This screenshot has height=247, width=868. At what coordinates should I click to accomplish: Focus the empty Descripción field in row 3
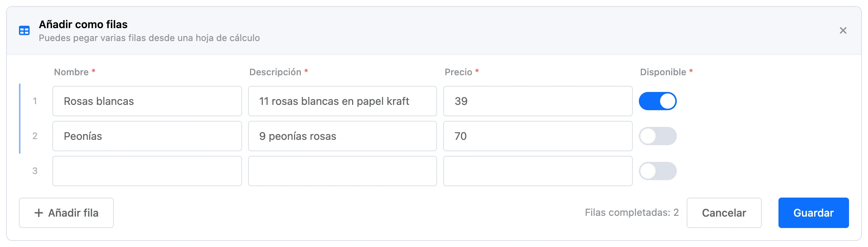pos(343,171)
